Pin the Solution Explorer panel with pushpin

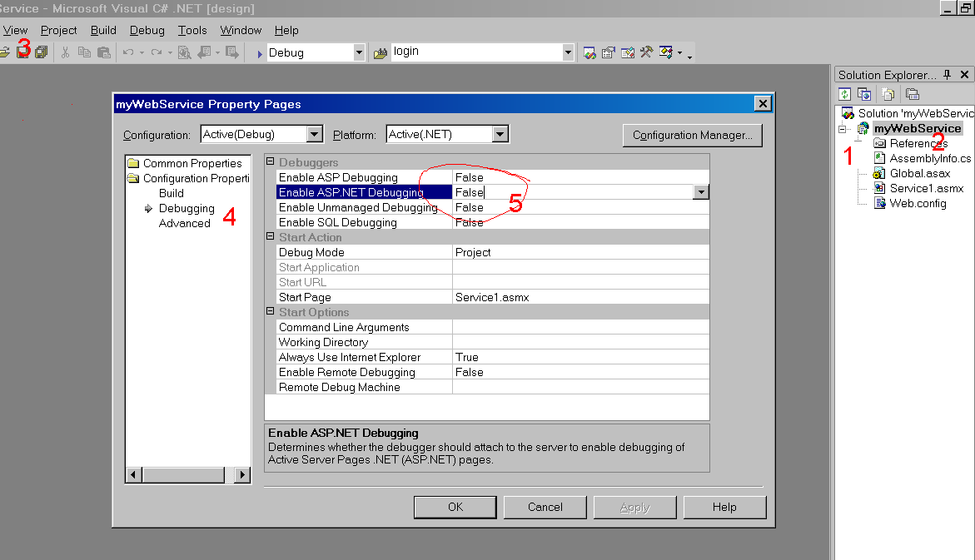click(947, 75)
